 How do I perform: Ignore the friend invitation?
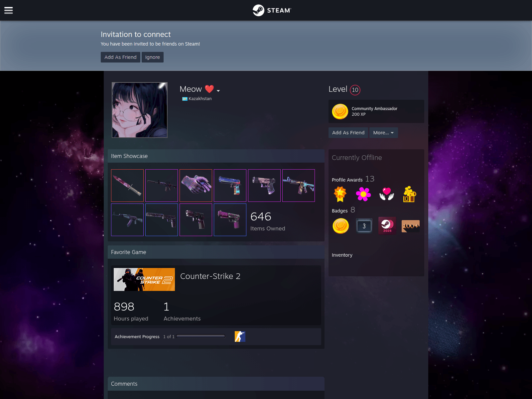[153, 57]
